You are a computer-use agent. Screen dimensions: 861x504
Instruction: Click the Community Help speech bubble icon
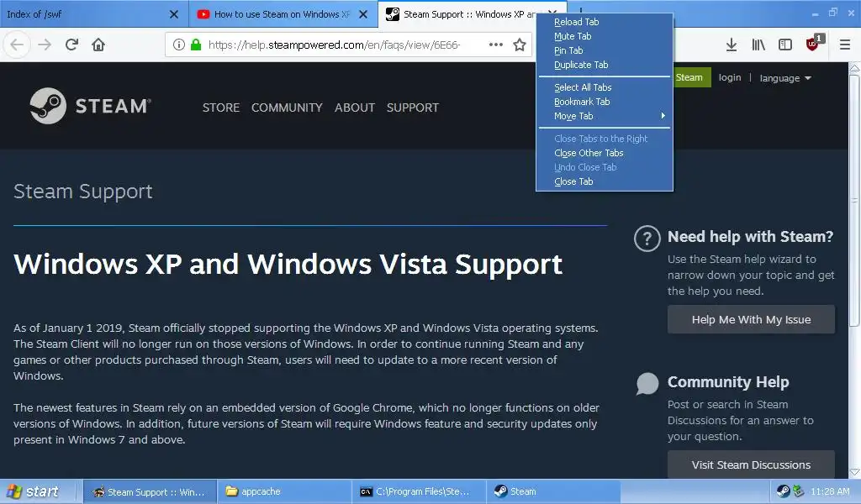(x=647, y=383)
